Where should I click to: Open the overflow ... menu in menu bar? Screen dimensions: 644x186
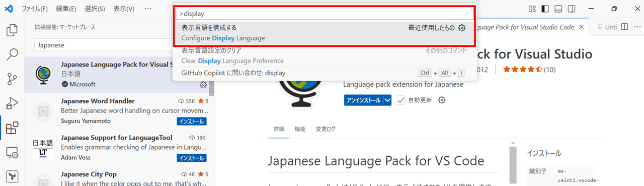point(148,9)
